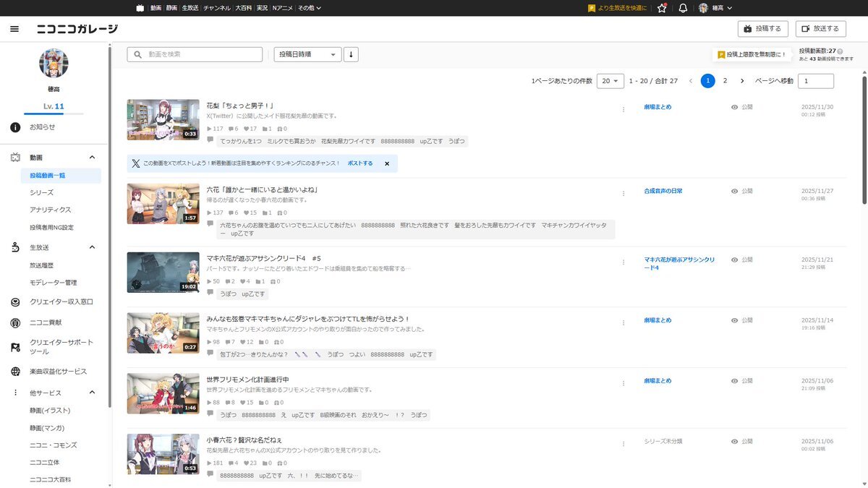Click the sort order arrow button
This screenshot has width=868, height=488.
click(351, 54)
